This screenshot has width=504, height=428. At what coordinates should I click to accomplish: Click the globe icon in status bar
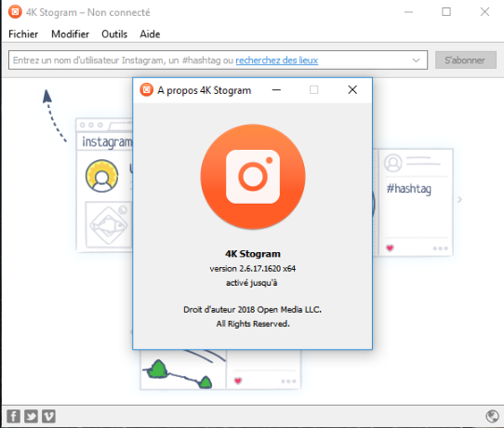click(x=492, y=416)
